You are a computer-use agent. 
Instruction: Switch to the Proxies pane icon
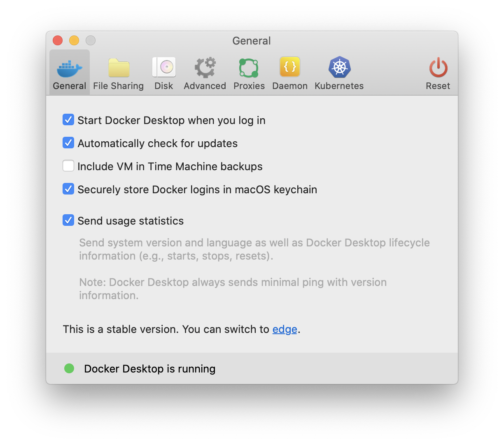coord(249,68)
